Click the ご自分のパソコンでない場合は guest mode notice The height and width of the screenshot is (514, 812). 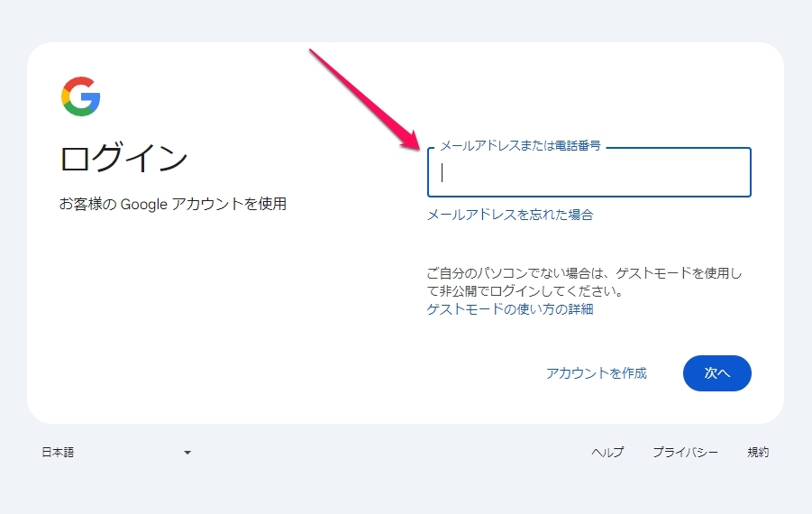click(x=584, y=282)
